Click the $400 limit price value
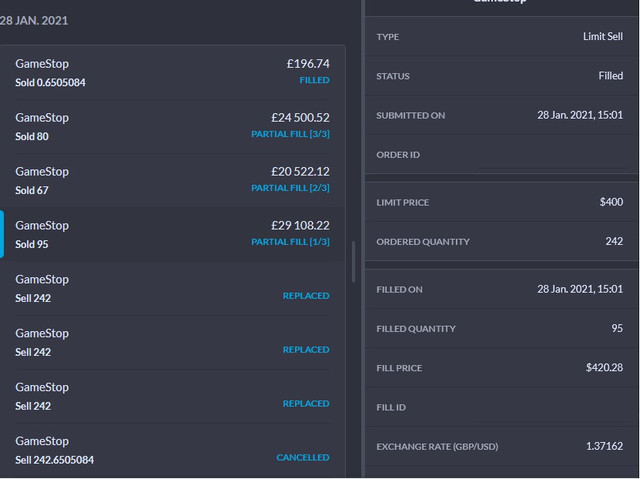640x479 pixels. pos(611,202)
